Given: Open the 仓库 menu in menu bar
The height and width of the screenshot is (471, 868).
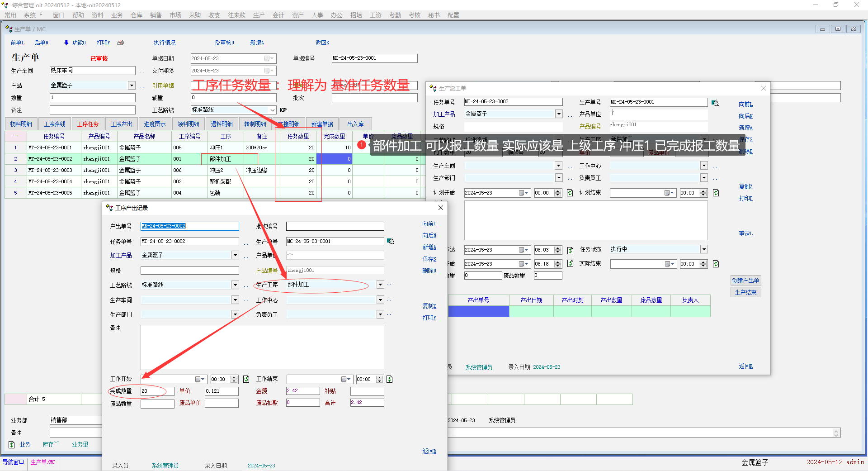Looking at the screenshot, I should pyautogui.click(x=137, y=15).
